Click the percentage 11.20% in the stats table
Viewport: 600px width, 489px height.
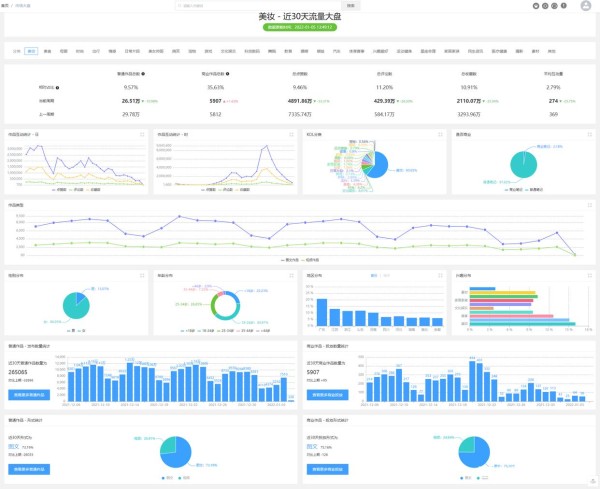[384, 88]
